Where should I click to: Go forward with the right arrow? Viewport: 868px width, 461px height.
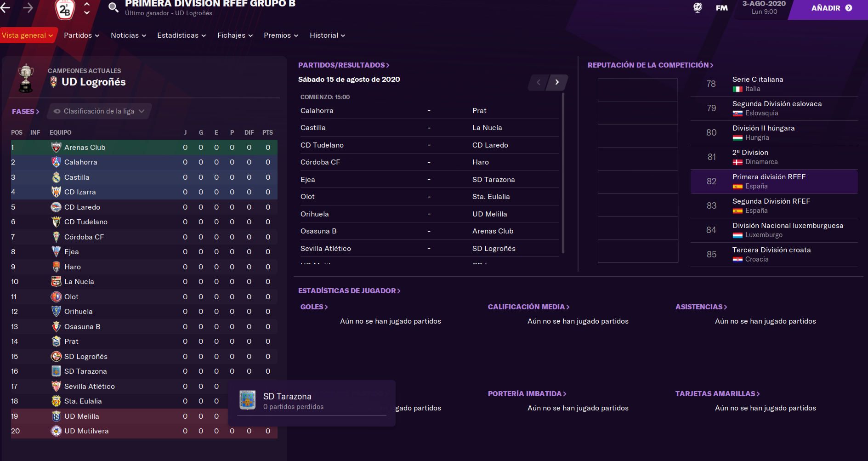pos(28,8)
